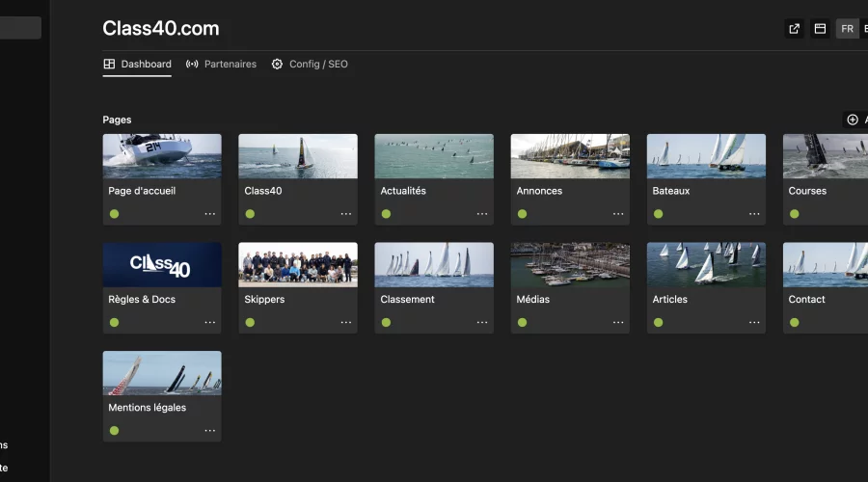Toggle published status of Page d'accueil
This screenshot has height=482, width=868.
click(x=114, y=214)
